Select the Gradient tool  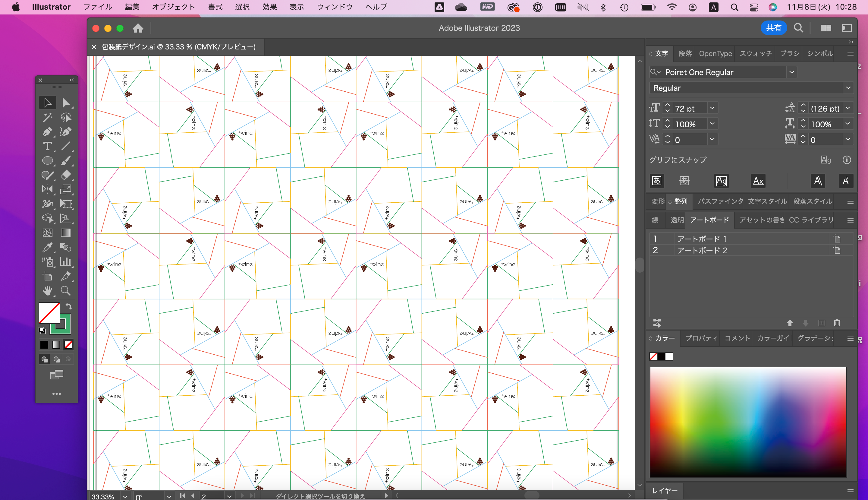point(66,233)
